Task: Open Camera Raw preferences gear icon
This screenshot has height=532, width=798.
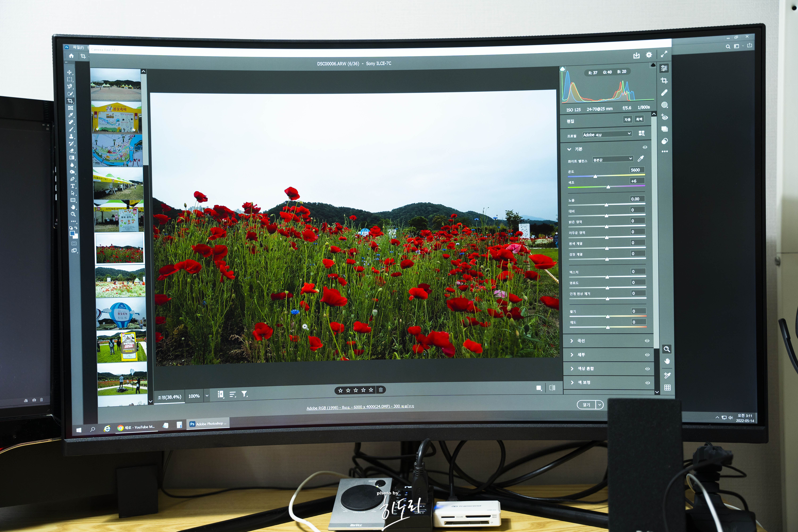Action: coord(649,55)
